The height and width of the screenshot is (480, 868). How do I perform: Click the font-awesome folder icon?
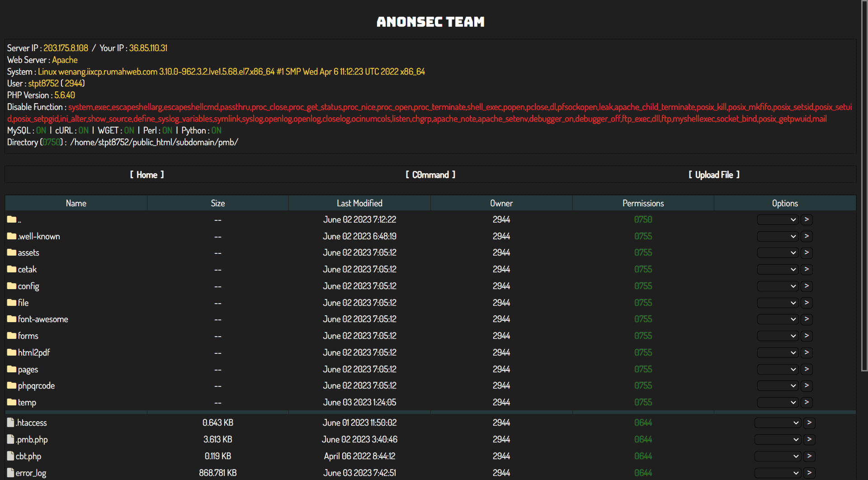pyautogui.click(x=12, y=319)
